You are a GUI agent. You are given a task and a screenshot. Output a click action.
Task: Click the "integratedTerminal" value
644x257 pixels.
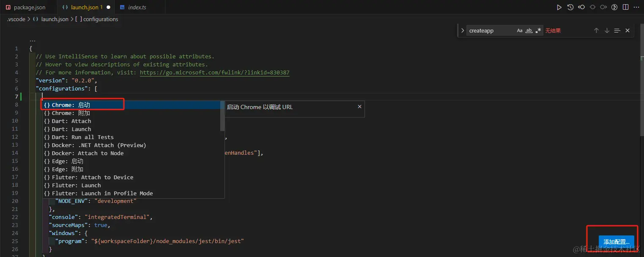[x=117, y=217]
